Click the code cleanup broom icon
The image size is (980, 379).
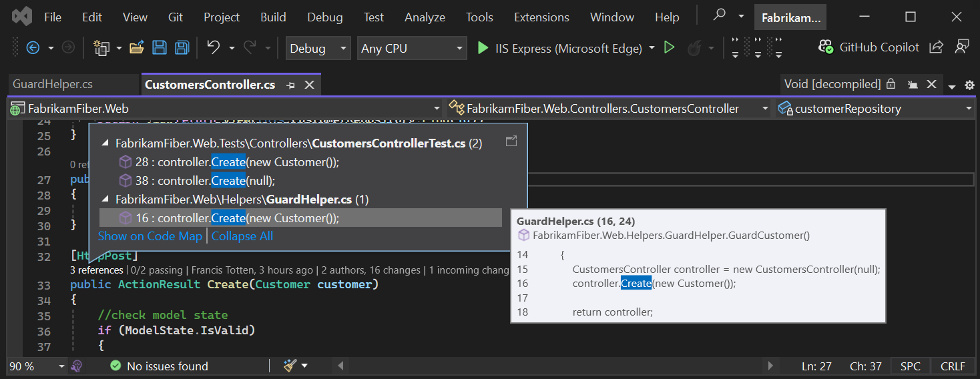pos(289,366)
